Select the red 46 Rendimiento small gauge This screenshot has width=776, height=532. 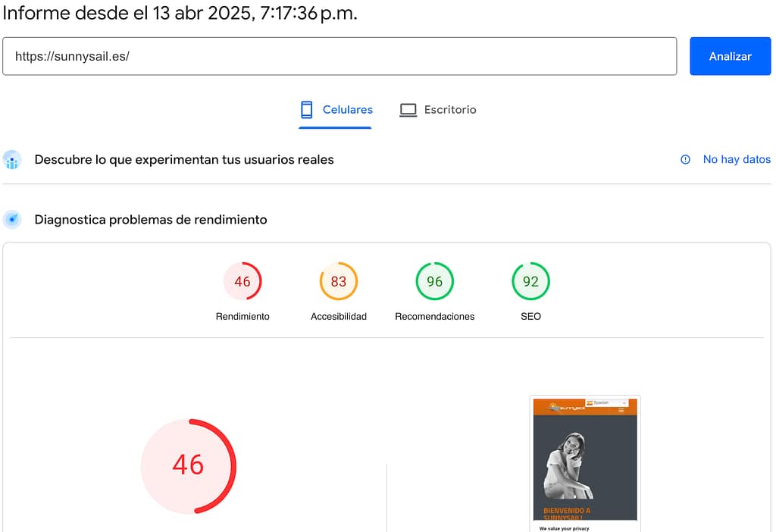coord(242,282)
